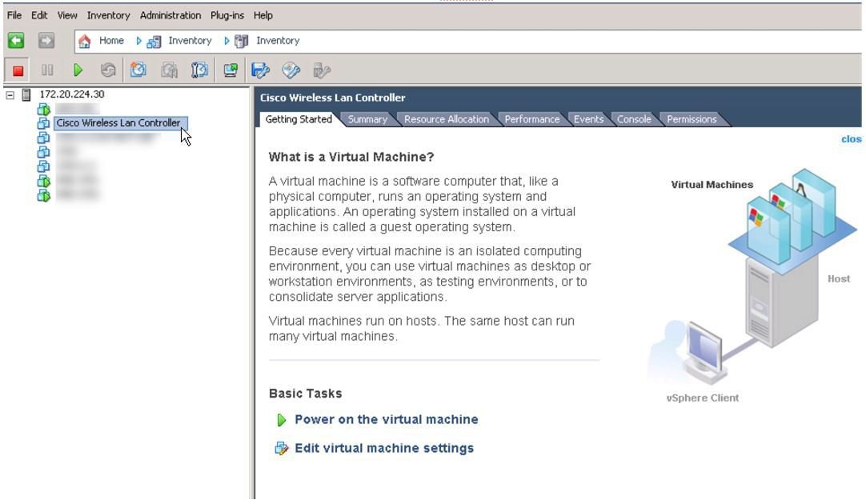Viewport: 866px width, 504px height.
Task: Click the "vSphere Client" diagram label
Action: pos(703,398)
